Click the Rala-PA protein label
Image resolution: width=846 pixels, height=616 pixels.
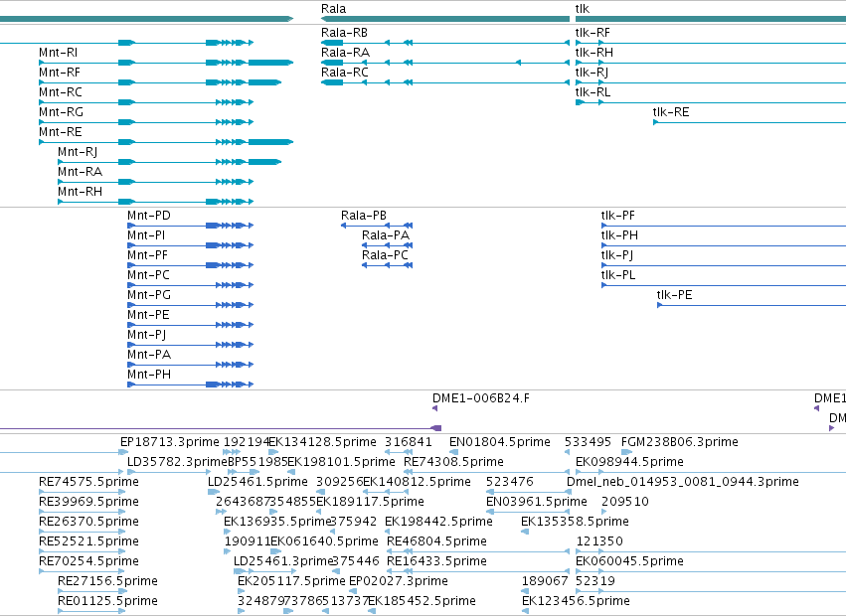386,235
